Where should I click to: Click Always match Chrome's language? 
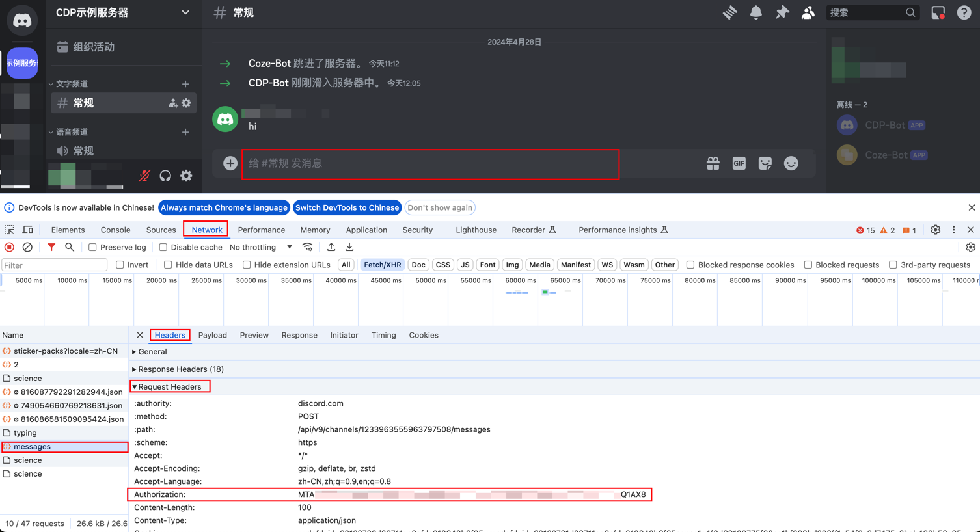click(x=224, y=207)
